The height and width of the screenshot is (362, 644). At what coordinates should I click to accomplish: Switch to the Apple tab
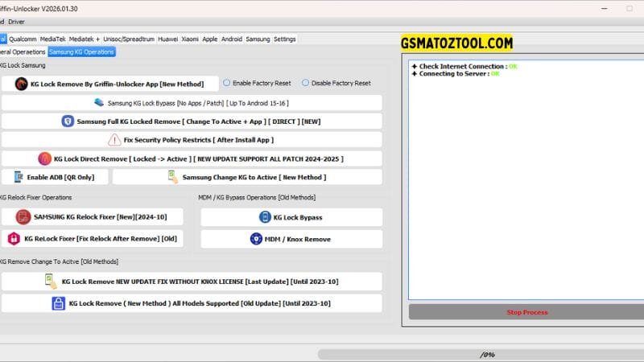pos(209,39)
